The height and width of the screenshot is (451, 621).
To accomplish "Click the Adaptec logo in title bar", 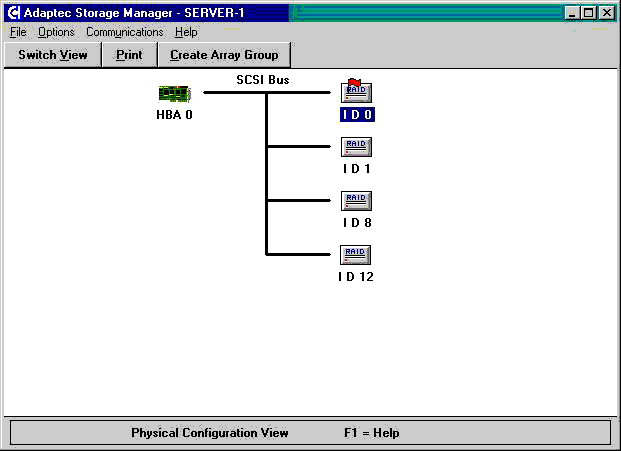I will pyautogui.click(x=13, y=13).
